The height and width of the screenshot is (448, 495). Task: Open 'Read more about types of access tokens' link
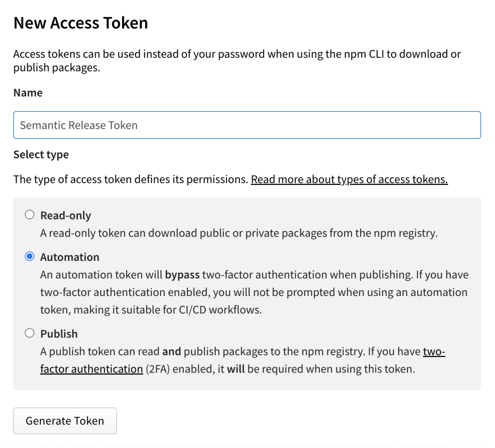[x=349, y=180]
